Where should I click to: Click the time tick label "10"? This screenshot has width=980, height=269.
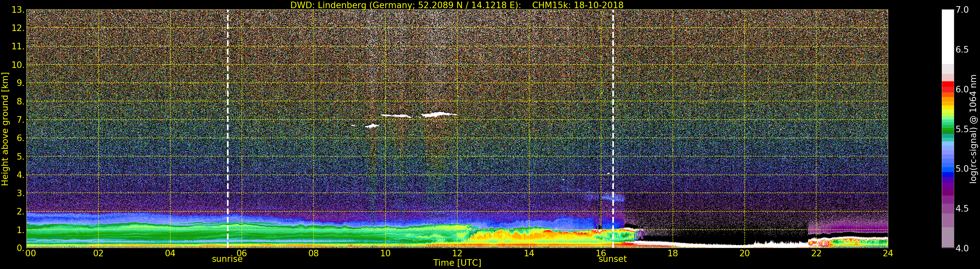[385, 253]
